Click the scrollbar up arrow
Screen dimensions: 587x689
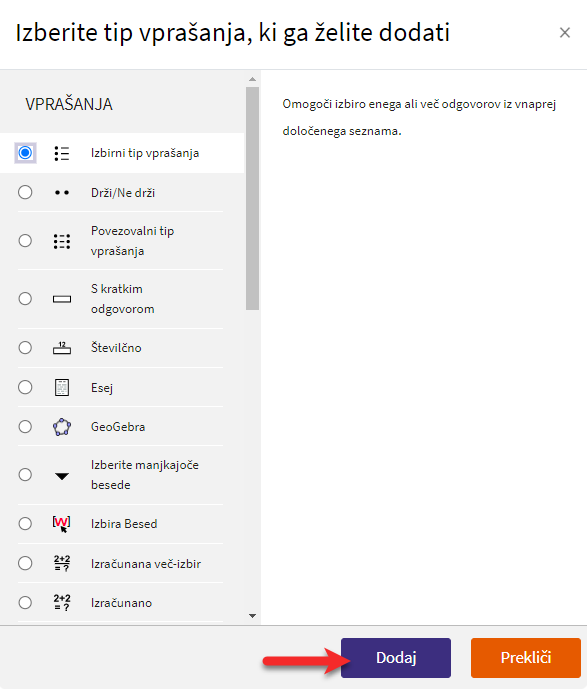pos(252,80)
